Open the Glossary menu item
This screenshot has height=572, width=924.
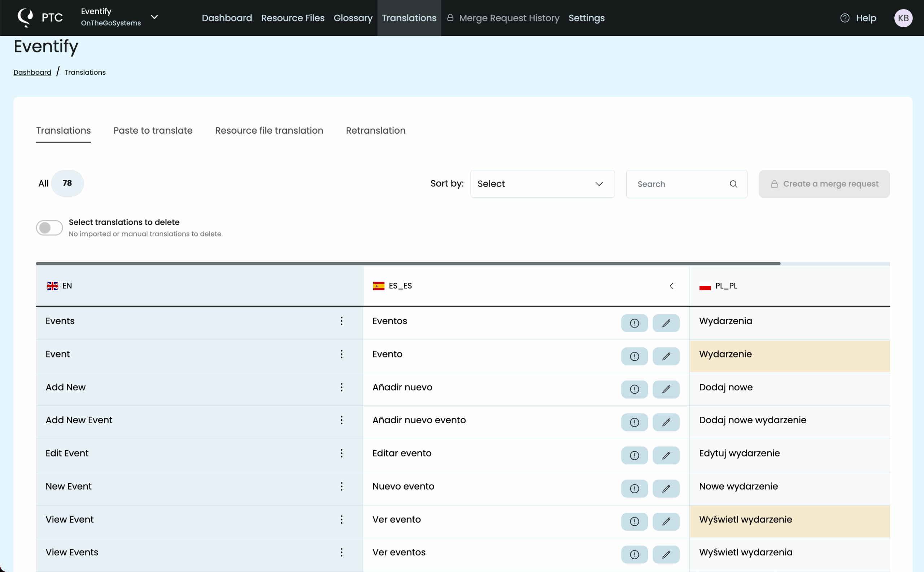(x=352, y=18)
